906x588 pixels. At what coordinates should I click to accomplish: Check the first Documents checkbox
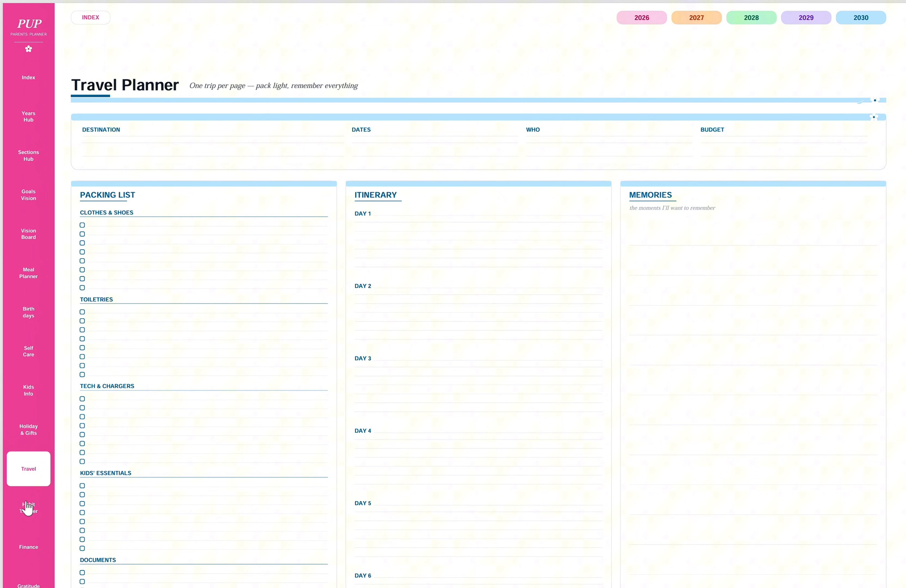click(82, 573)
